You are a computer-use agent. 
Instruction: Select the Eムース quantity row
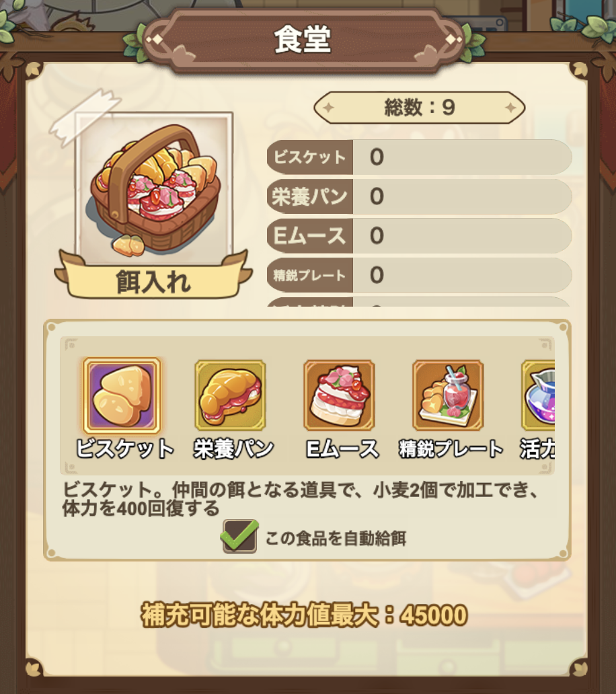pyautogui.click(x=419, y=236)
